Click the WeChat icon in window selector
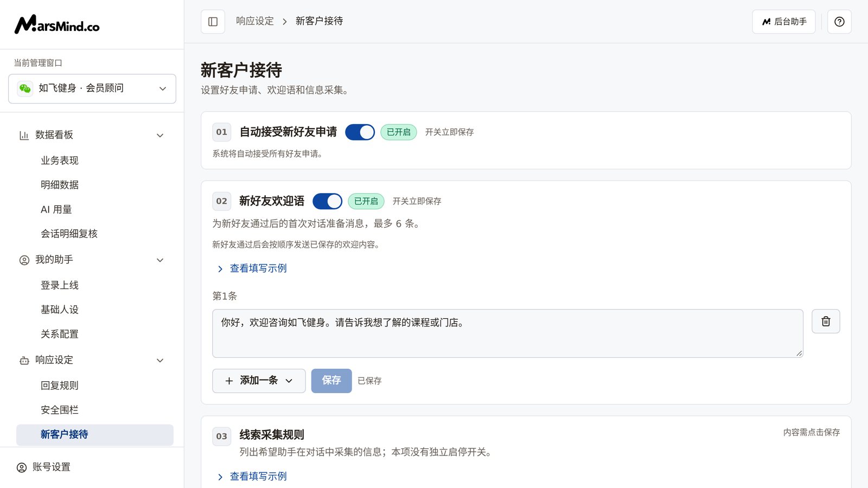This screenshot has width=868, height=488. pyautogui.click(x=25, y=88)
